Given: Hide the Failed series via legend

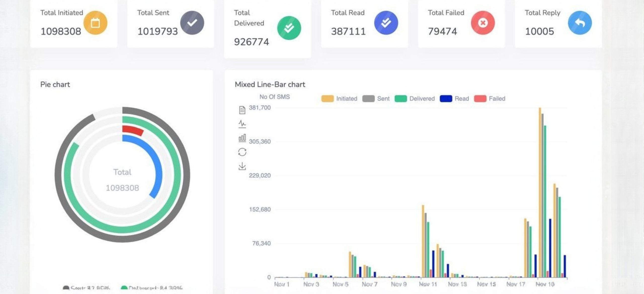Looking at the screenshot, I should [x=490, y=99].
